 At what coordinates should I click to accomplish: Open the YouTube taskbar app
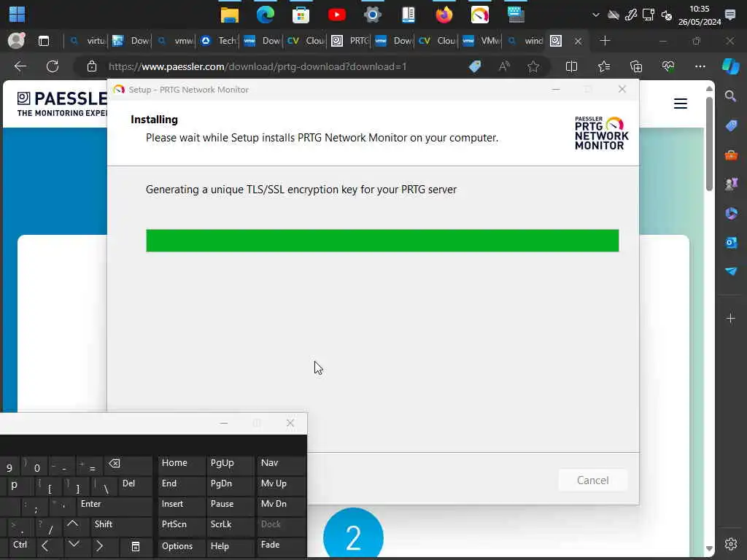337,15
